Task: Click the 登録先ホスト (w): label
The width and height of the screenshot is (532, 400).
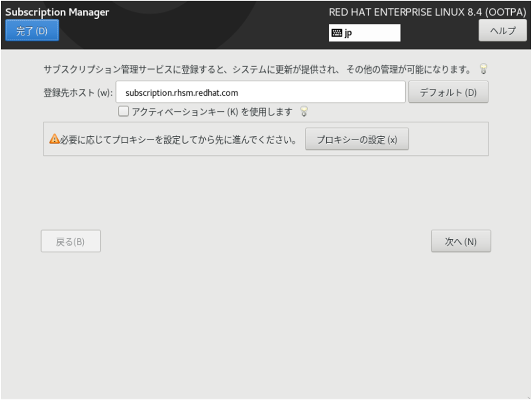Action: click(78, 93)
